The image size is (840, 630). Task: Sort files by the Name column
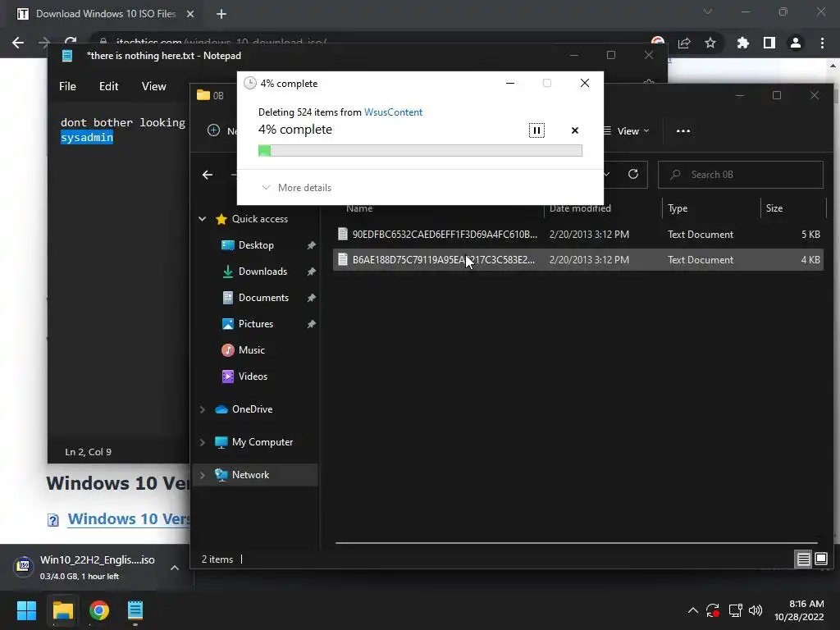359,208
